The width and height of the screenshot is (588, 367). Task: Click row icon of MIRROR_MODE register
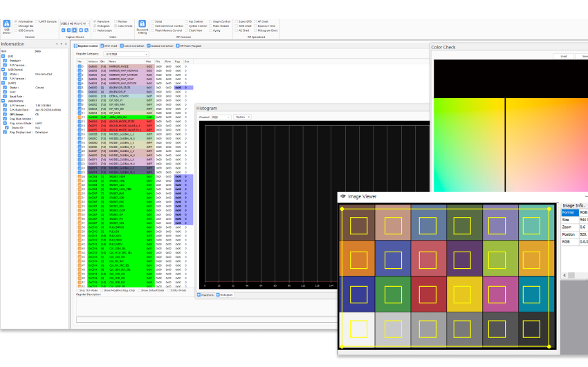tap(80, 66)
